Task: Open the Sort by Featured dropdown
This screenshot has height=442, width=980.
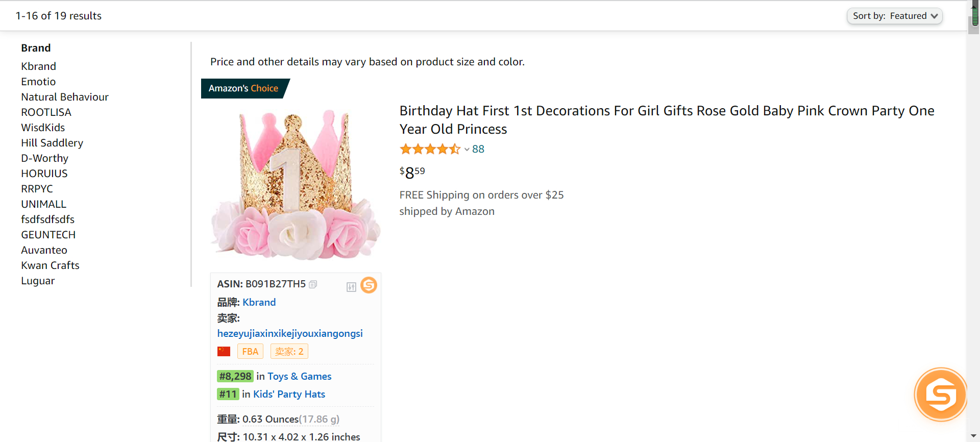Action: (894, 16)
